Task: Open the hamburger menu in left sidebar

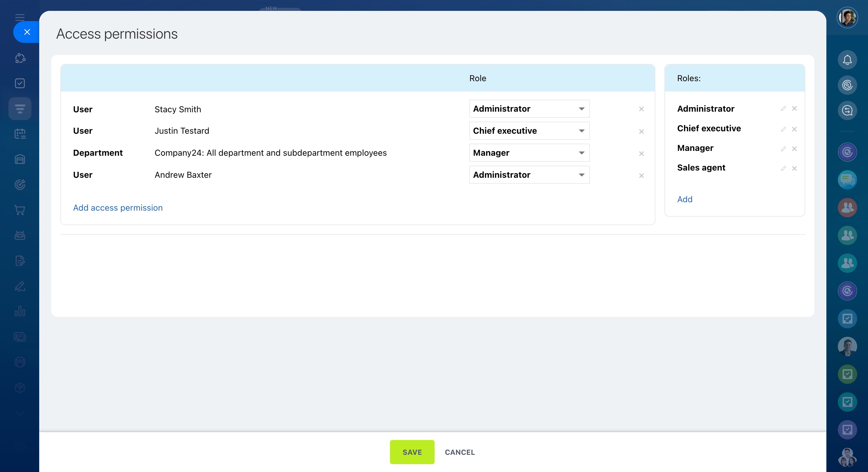Action: click(20, 18)
